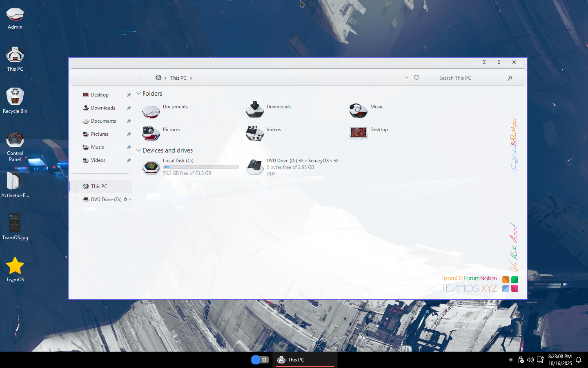Open the Downloads folder icon
This screenshot has height=368, width=588.
[255, 110]
